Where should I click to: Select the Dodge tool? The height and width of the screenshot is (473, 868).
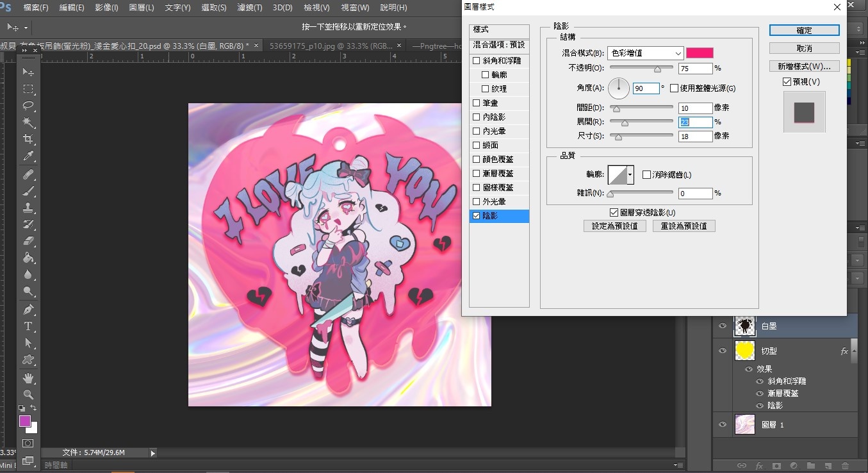click(x=28, y=292)
